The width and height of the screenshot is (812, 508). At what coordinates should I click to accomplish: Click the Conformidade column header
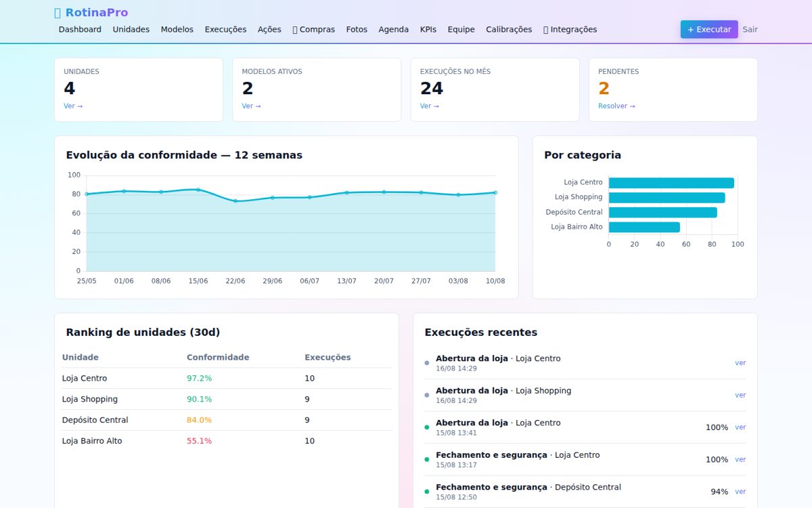coord(218,357)
